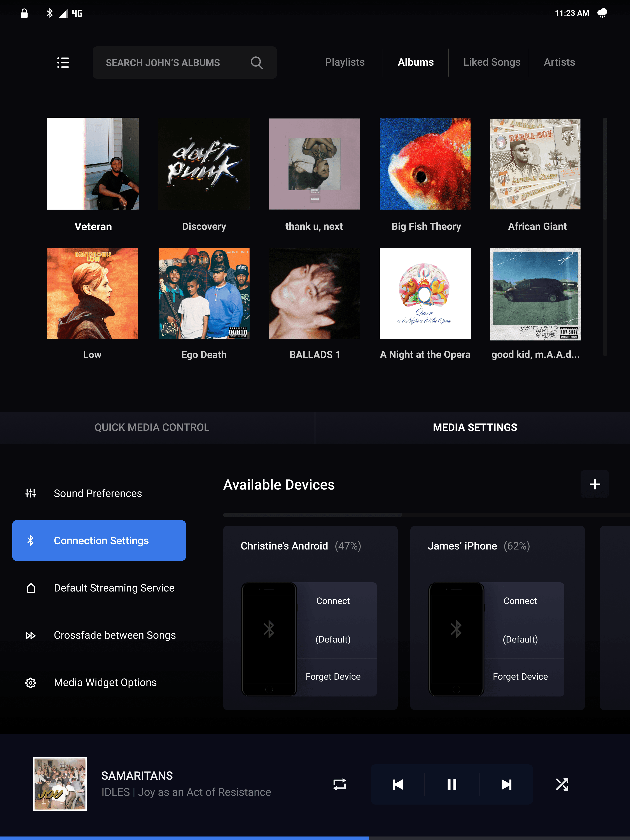Image resolution: width=630 pixels, height=840 pixels.
Task: Click the Sound Preferences sliders icon
Action: [31, 493]
